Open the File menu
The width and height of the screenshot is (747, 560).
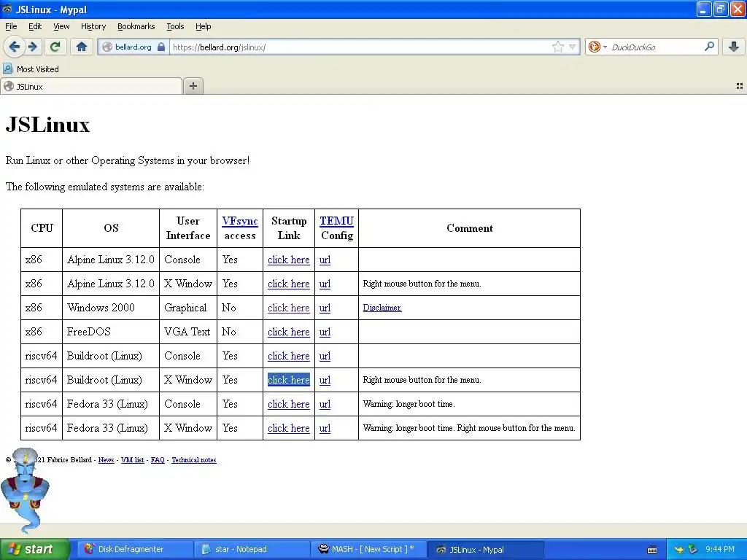[x=11, y=26]
